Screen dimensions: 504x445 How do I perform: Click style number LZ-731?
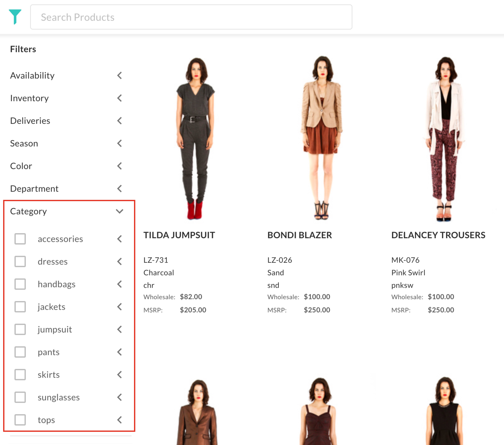coord(156,260)
